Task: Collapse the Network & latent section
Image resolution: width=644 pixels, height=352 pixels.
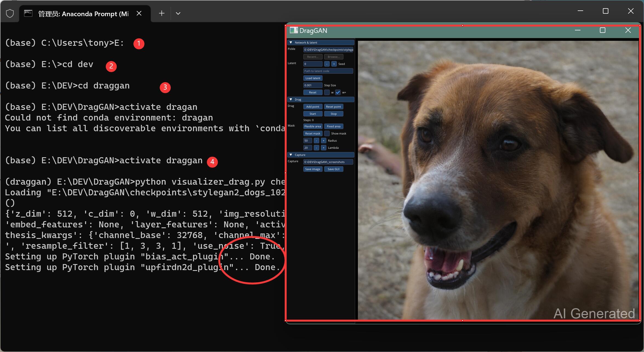Action: pos(321,42)
